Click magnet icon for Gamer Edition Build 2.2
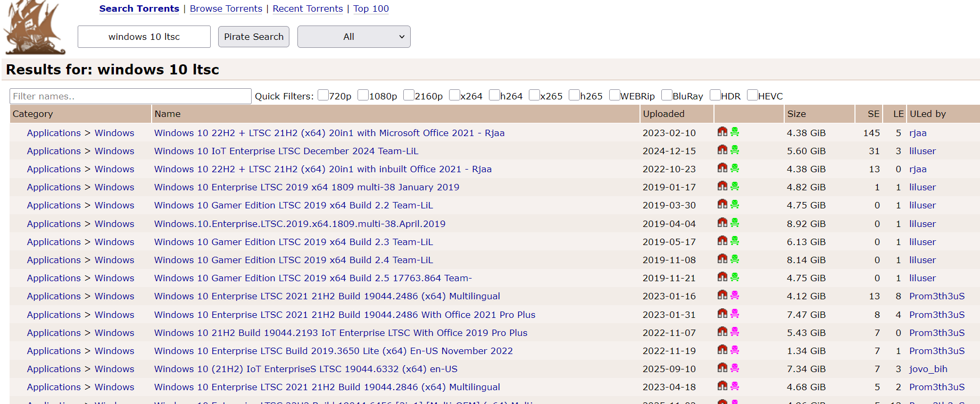The width and height of the screenshot is (980, 404). 722,204
